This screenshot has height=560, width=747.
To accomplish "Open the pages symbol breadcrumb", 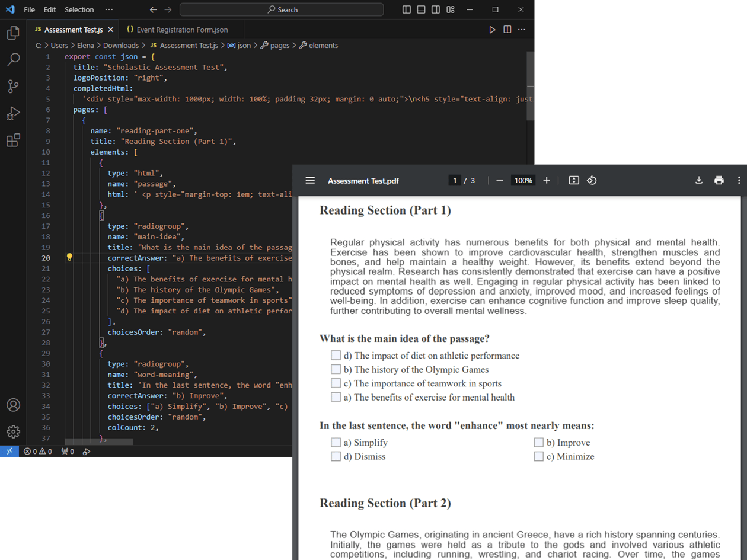I will tap(275, 46).
